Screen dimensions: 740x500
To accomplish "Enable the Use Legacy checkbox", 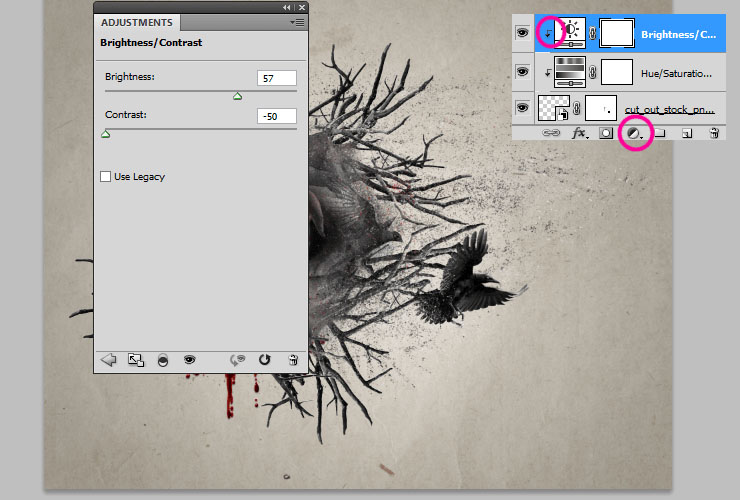I will coord(106,177).
